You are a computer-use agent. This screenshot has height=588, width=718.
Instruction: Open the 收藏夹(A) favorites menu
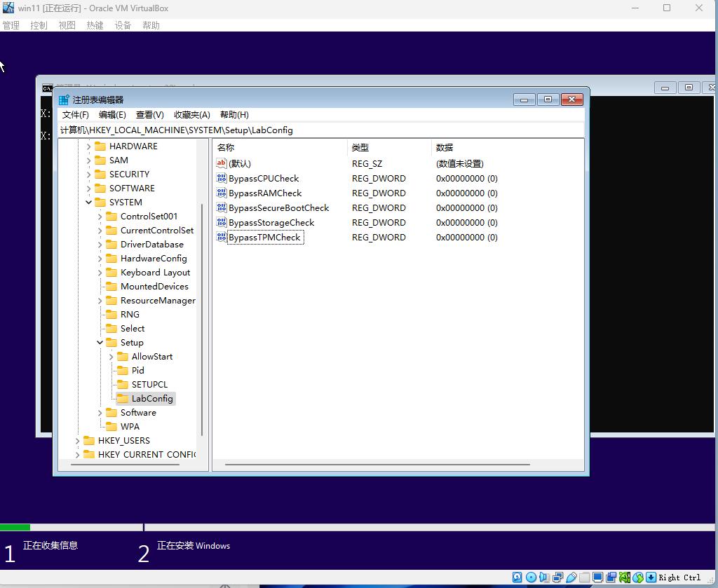pos(191,115)
